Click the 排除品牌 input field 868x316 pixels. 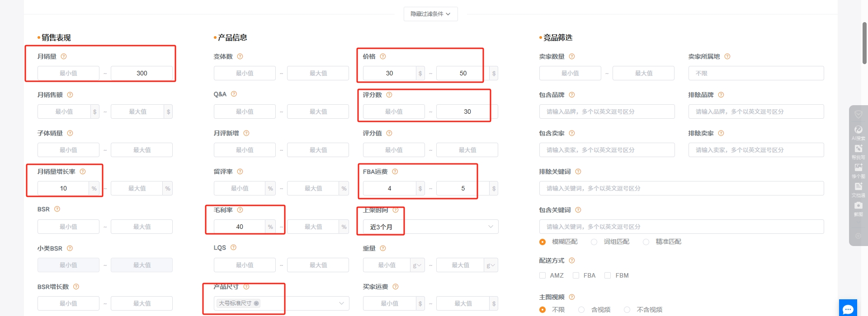coord(756,112)
